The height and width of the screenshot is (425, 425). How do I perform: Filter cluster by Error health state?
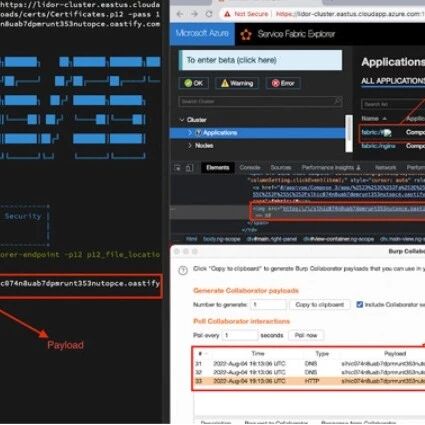click(283, 83)
